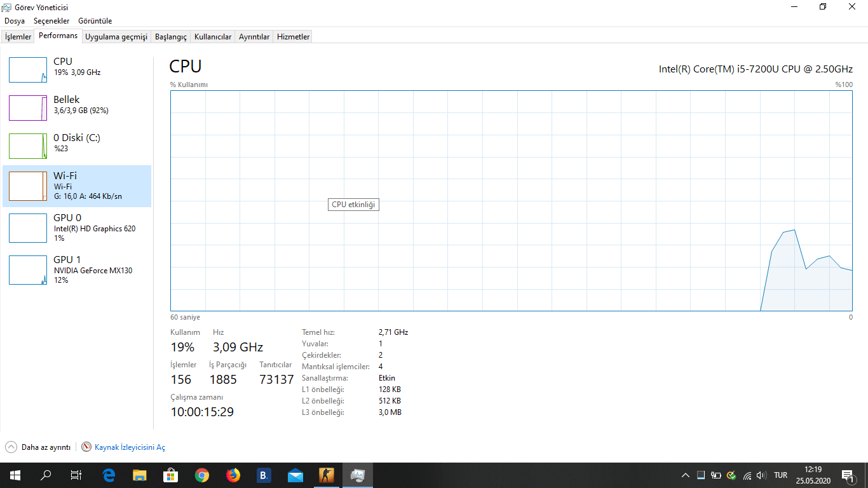Viewport: 868px width, 488px height.
Task: Select the Wi-Fi sidebar entry
Action: 77,186
